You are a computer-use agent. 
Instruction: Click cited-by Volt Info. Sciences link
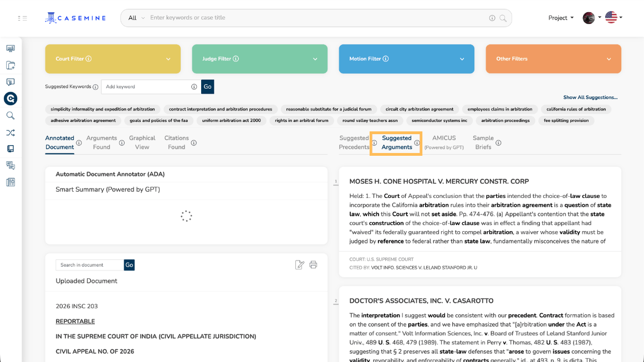click(x=424, y=268)
